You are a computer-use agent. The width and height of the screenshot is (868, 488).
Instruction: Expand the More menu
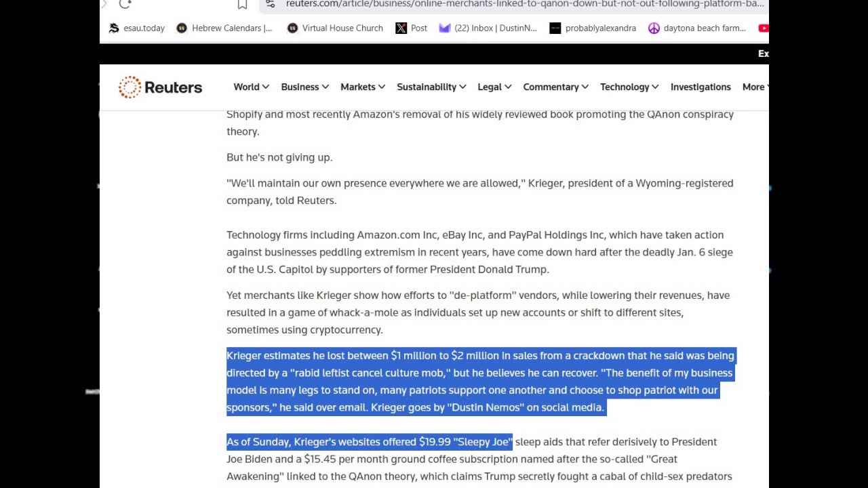tap(755, 87)
